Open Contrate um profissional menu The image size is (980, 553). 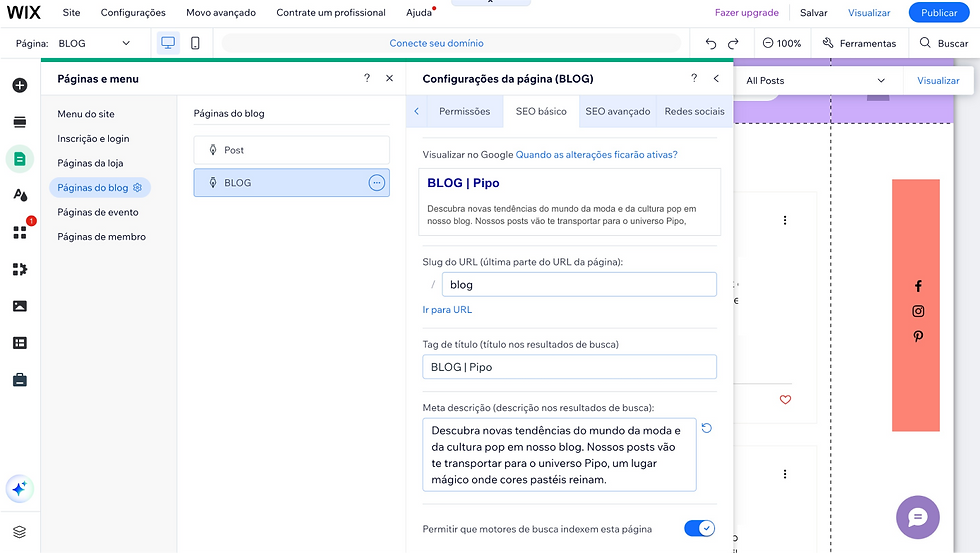[x=331, y=12]
